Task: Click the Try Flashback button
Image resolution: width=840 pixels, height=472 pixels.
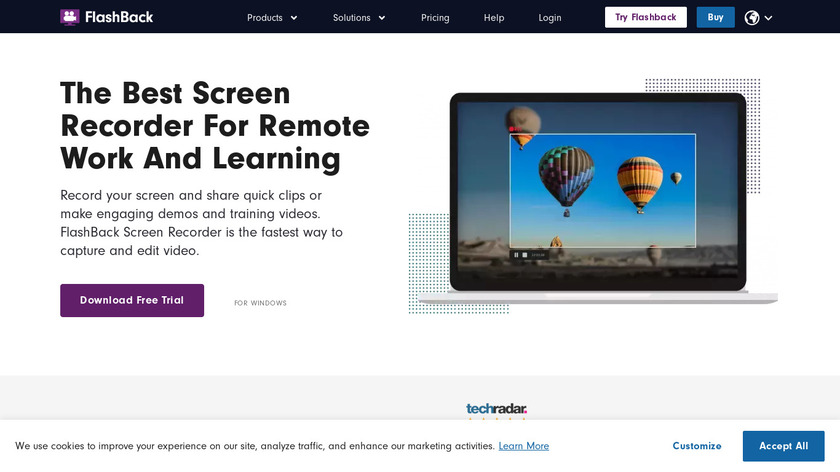Action: (646, 17)
